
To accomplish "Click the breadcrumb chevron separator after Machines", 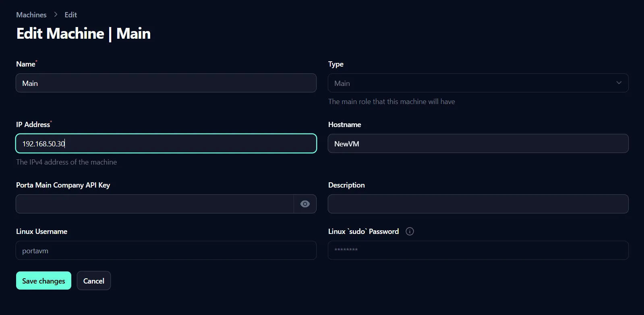I will pyautogui.click(x=56, y=15).
